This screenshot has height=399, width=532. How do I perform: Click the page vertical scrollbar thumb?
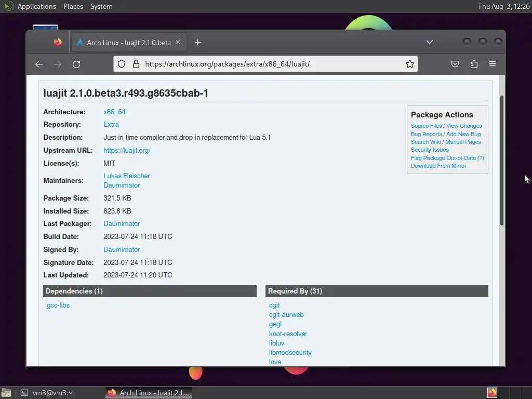[x=501, y=160]
